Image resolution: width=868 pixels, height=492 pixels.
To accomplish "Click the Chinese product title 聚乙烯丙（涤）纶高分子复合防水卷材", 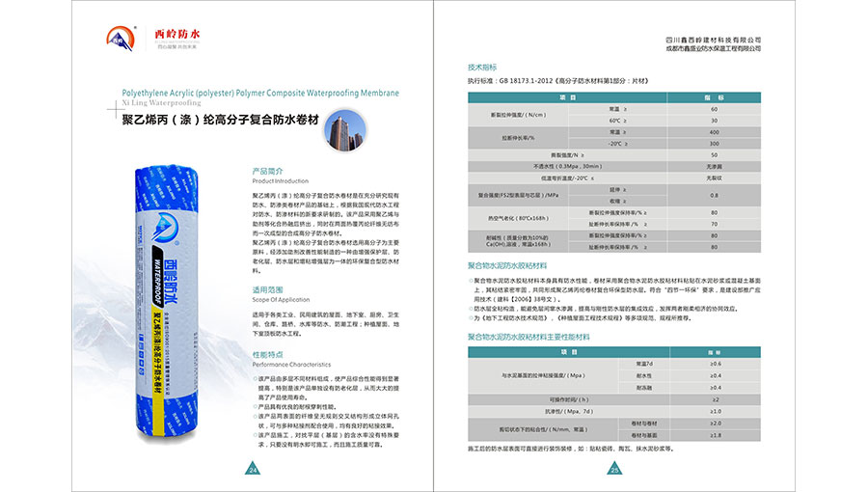I will click(220, 120).
